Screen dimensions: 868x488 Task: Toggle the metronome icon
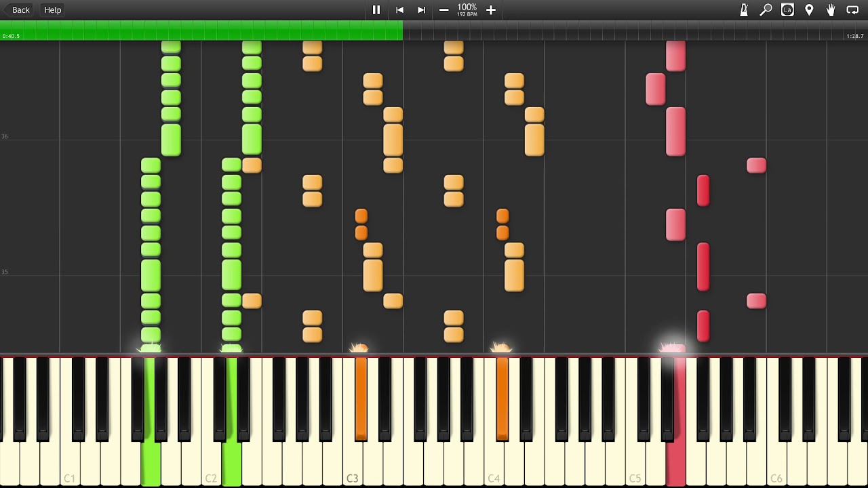pyautogui.click(x=744, y=9)
